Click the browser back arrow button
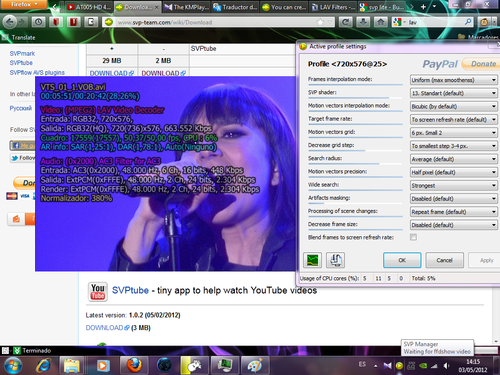 [x=10, y=22]
